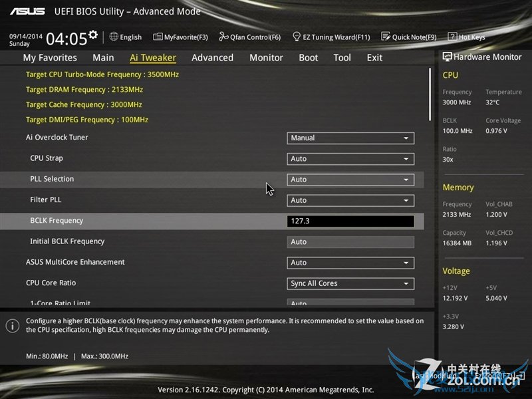Click the CPU Strap label
532x399 pixels.
point(47,158)
